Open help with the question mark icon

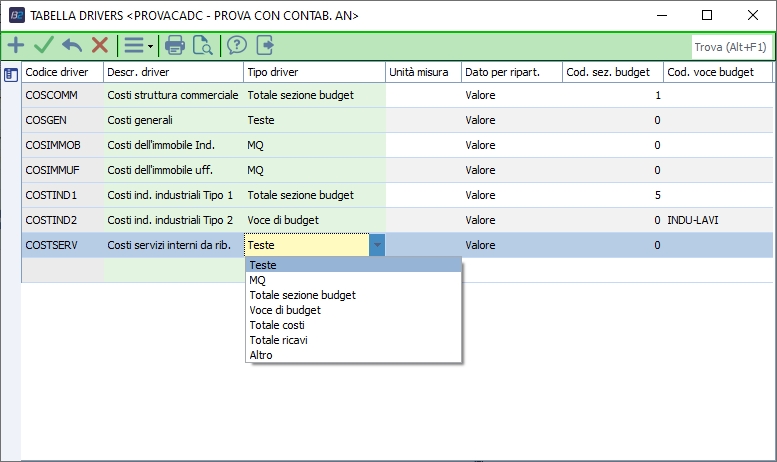(237, 45)
